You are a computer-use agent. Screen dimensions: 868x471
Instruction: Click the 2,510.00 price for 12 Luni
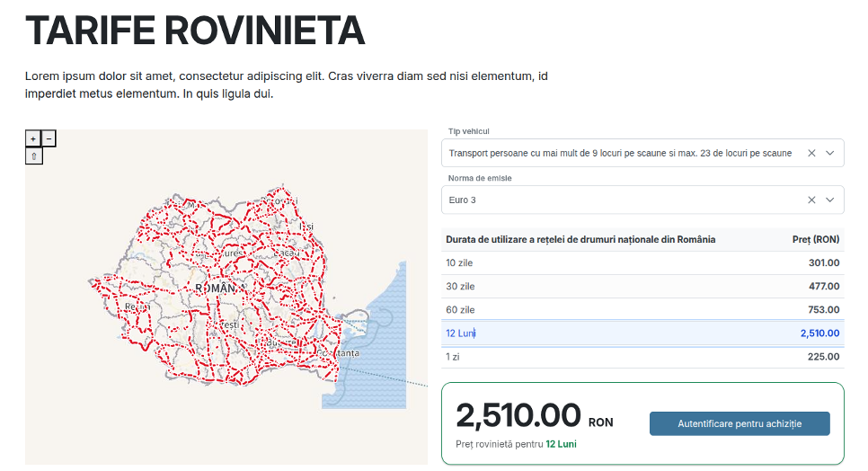tap(819, 333)
